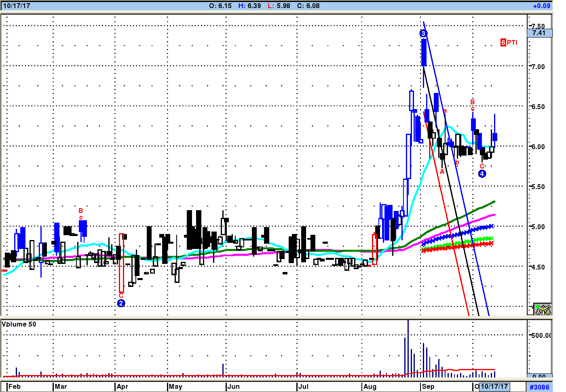Click the blue wave 3 circle marker

pyautogui.click(x=423, y=34)
